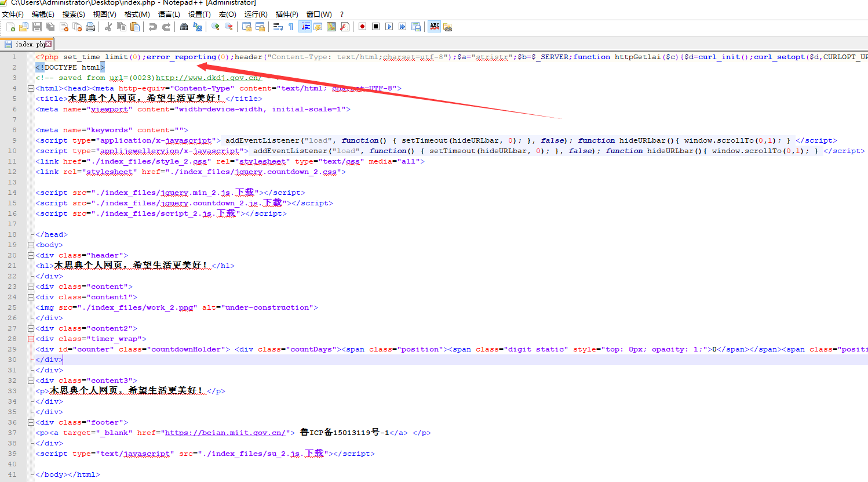Stop macro recording with square icon
The width and height of the screenshot is (868, 482).
click(x=375, y=27)
